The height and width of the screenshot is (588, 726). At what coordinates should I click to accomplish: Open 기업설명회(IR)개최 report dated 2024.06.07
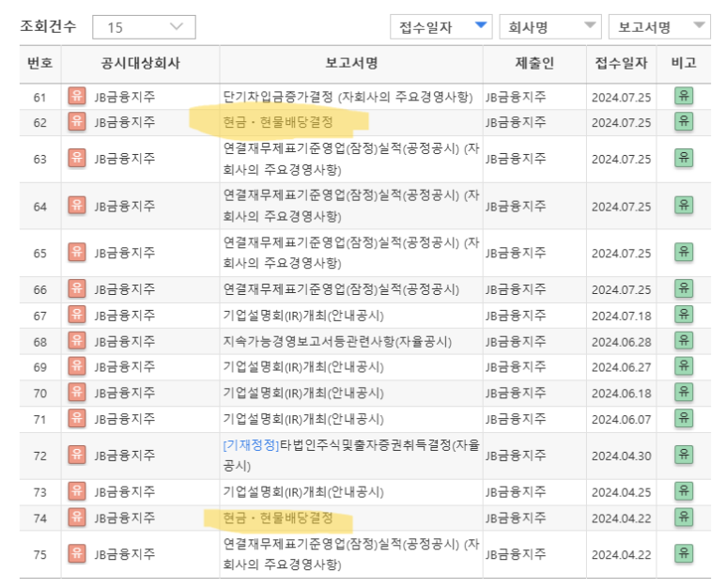coord(303,420)
